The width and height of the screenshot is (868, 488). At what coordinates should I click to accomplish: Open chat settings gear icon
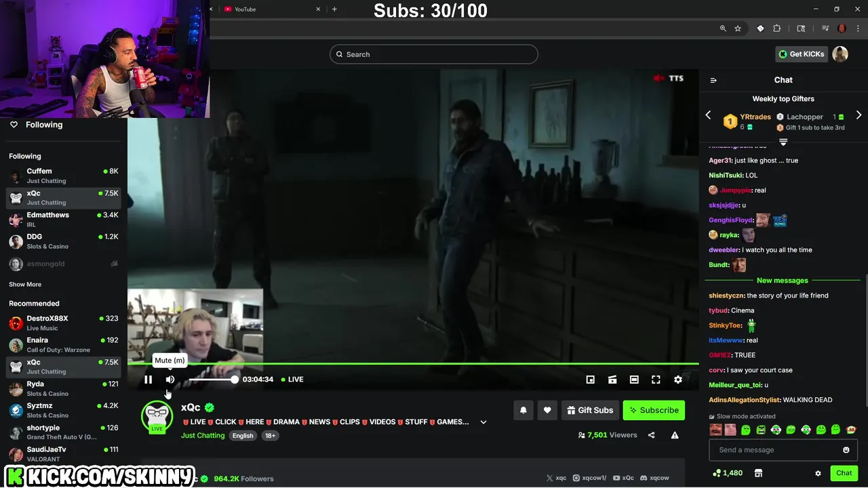(818, 473)
